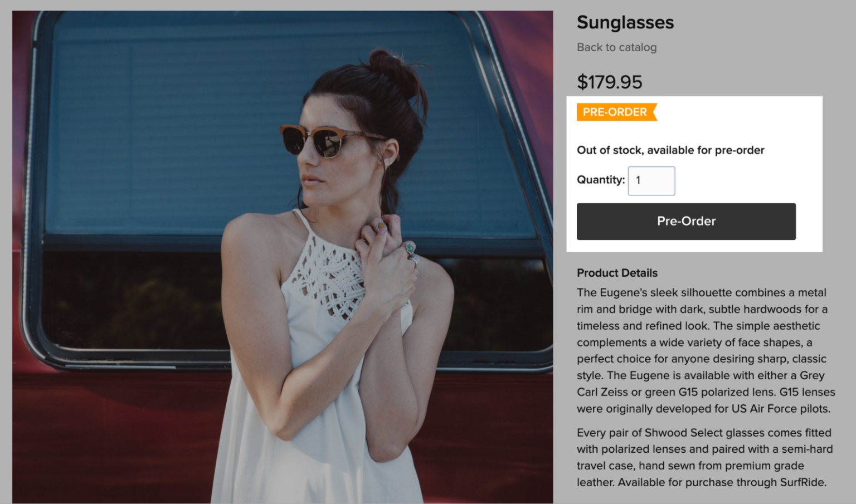The width and height of the screenshot is (856, 504).
Task: Click the blue van window in photo
Action: tap(167, 139)
